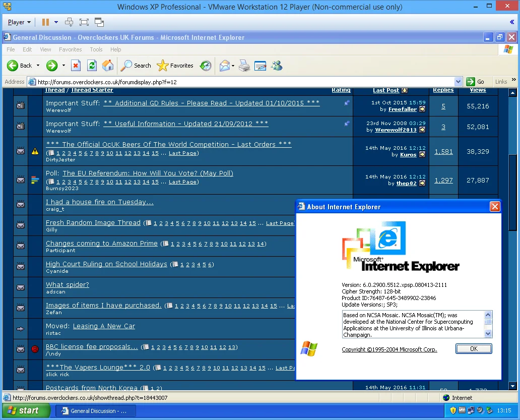Image resolution: width=520 pixels, height=420 pixels.
Task: Open the Tools menu
Action: tap(96, 49)
